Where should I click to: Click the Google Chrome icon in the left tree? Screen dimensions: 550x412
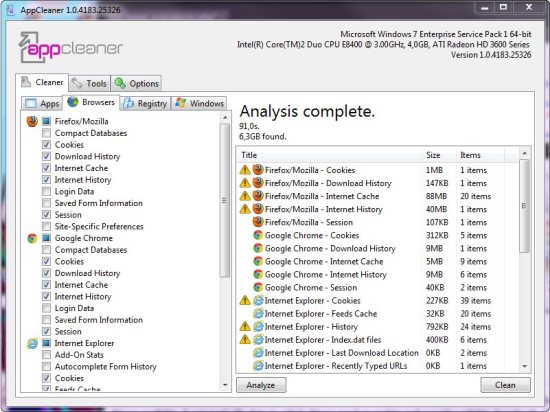point(32,238)
